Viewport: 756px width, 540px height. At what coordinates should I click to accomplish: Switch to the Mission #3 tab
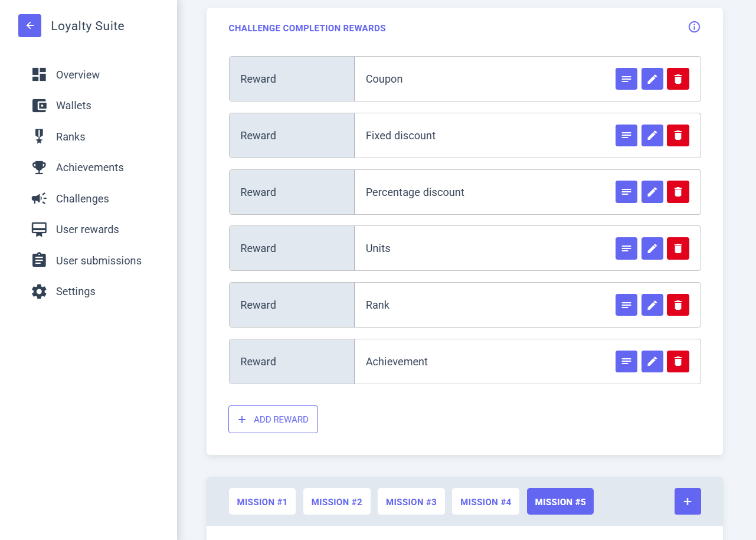tap(411, 502)
